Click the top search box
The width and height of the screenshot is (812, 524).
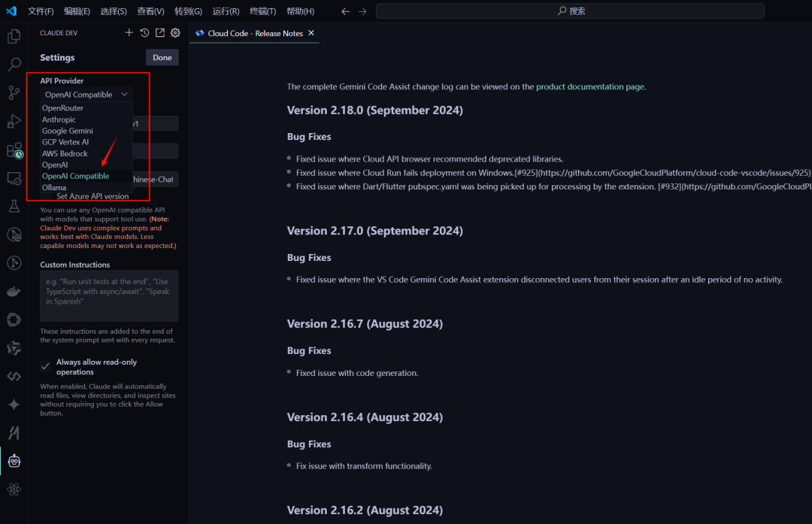pos(570,11)
